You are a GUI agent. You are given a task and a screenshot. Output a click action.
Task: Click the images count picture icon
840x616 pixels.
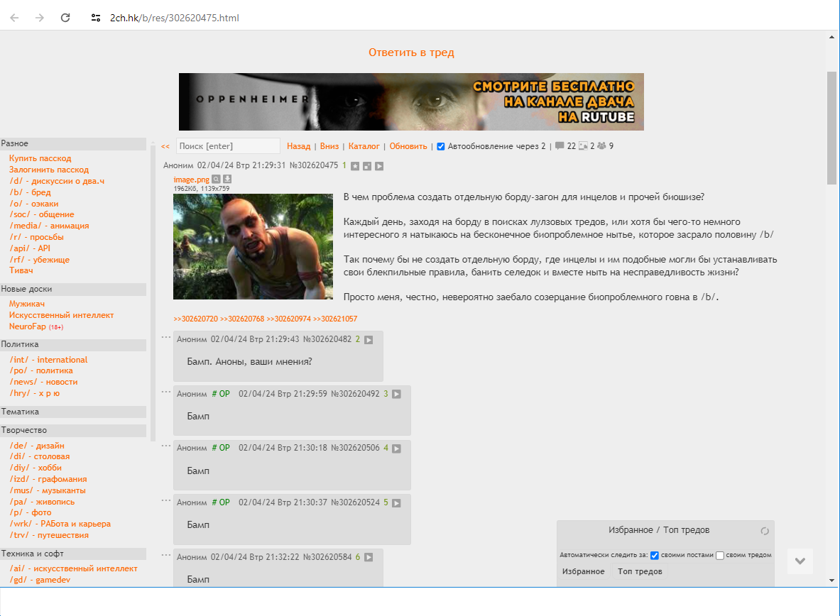point(584,145)
